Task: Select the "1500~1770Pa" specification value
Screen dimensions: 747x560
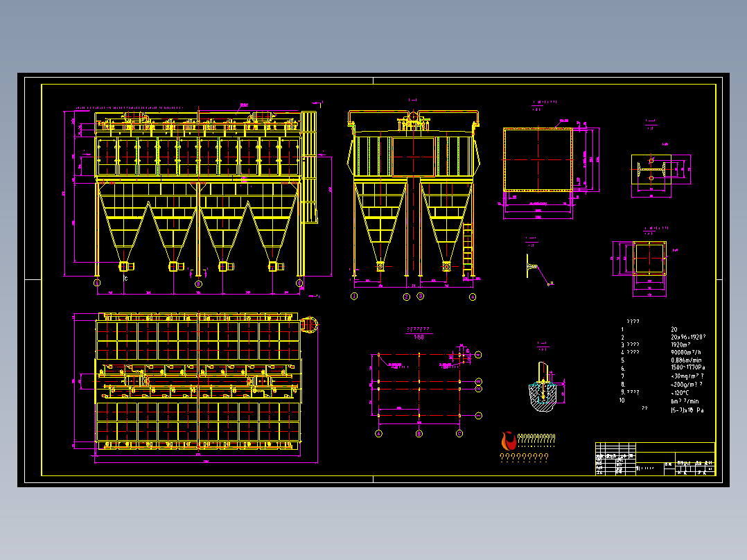Action: pos(687,367)
